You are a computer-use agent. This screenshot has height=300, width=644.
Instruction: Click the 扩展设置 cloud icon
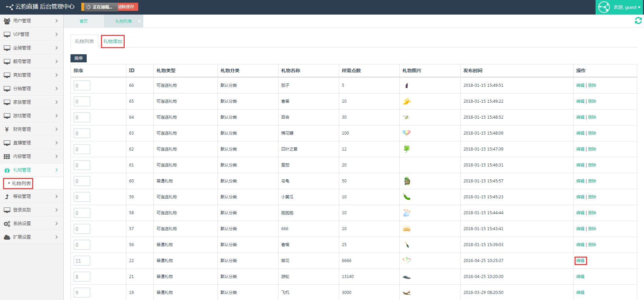pyautogui.click(x=7, y=237)
